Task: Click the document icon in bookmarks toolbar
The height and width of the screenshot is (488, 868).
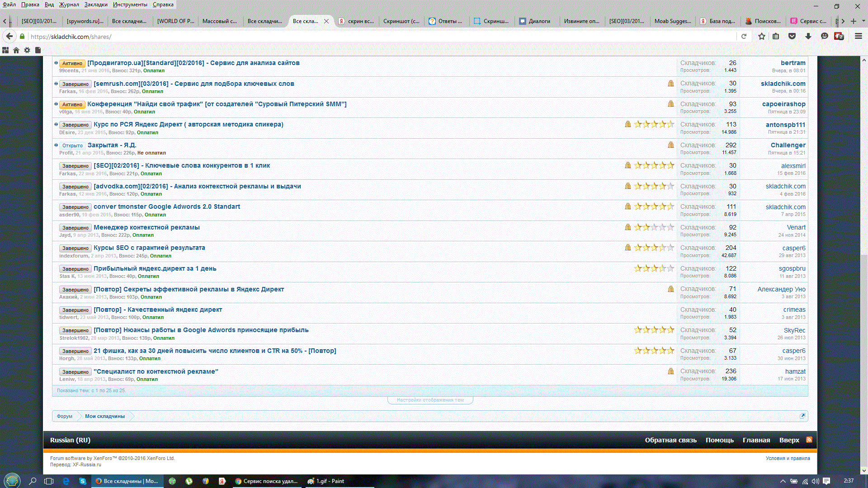Action: (x=38, y=50)
